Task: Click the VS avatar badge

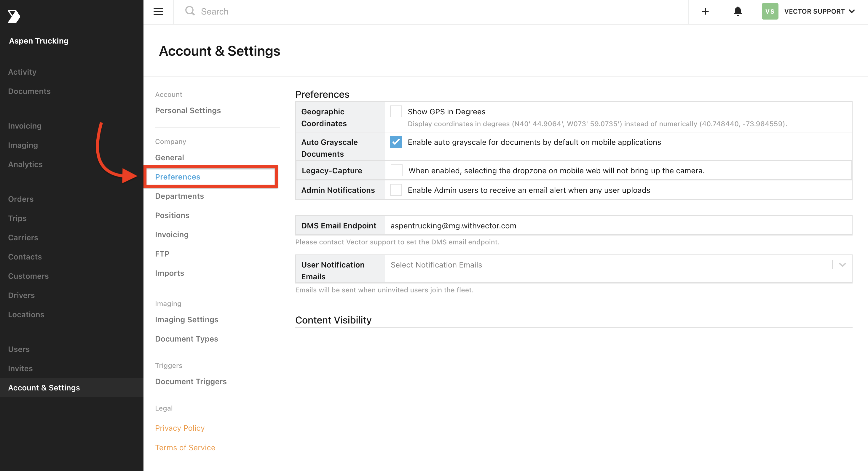Action: pyautogui.click(x=770, y=12)
